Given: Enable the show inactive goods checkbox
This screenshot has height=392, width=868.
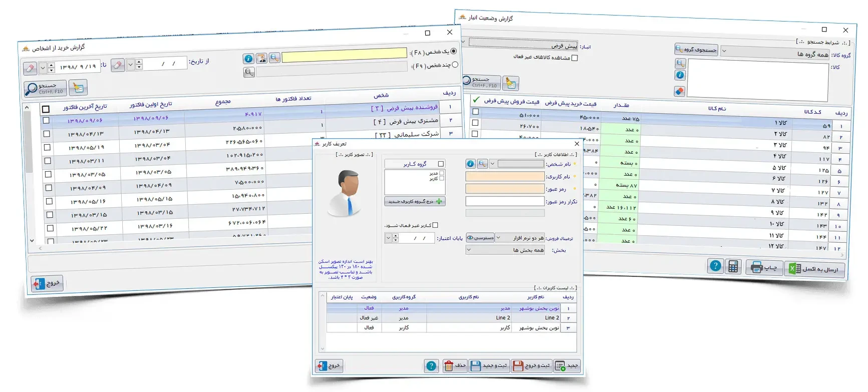Looking at the screenshot, I should (574, 58).
